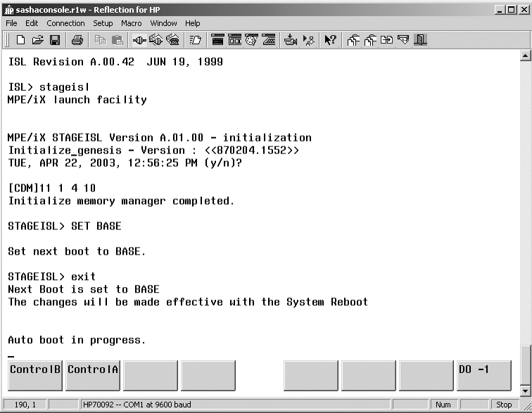Open a settings file via folder icon

[x=38, y=40]
